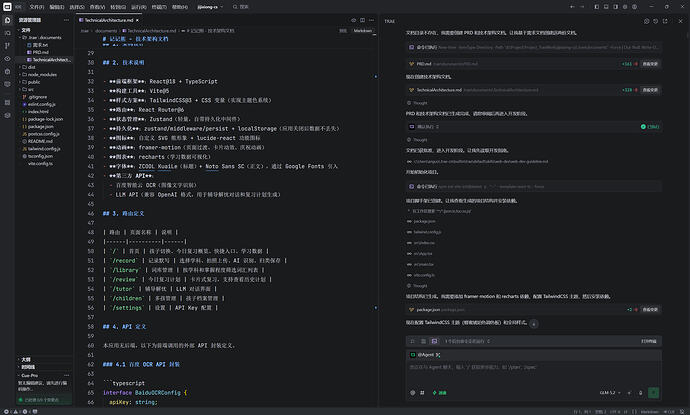Toggle the bottom panel layout icon
Image resolution: width=690 pixels, height=415 pixels.
tap(606, 7)
